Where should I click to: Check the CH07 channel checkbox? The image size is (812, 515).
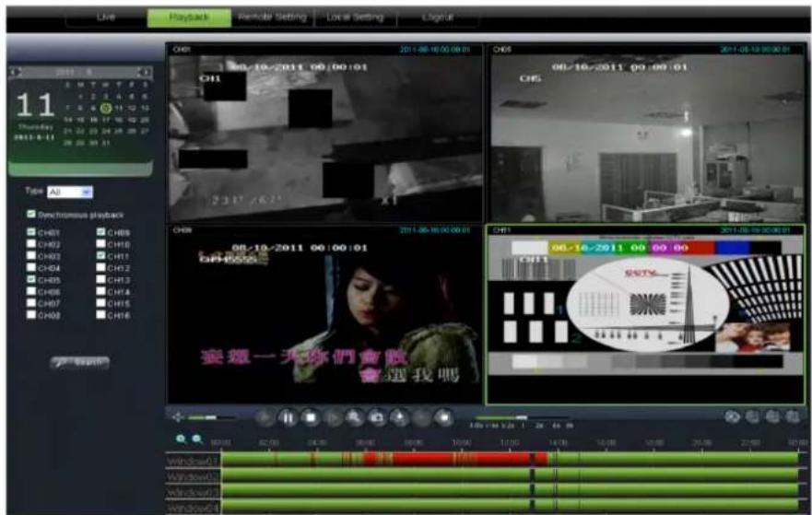[31, 303]
